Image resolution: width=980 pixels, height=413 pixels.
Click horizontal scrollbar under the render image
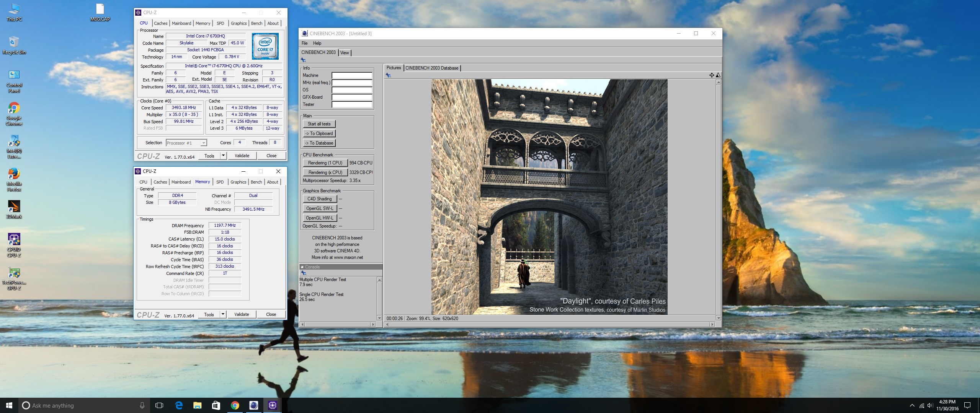(x=549, y=324)
